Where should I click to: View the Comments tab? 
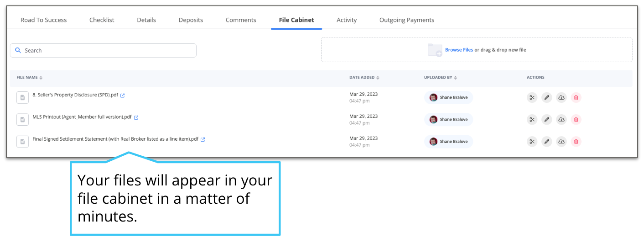point(241,20)
